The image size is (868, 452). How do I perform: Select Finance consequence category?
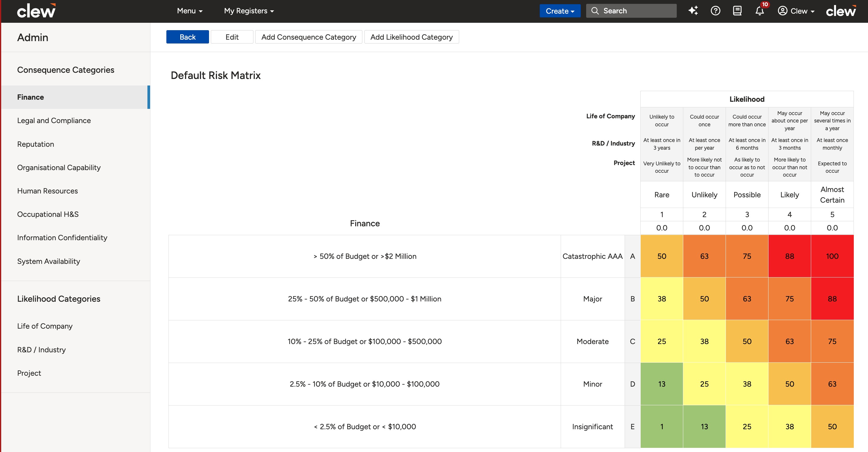[75, 97]
